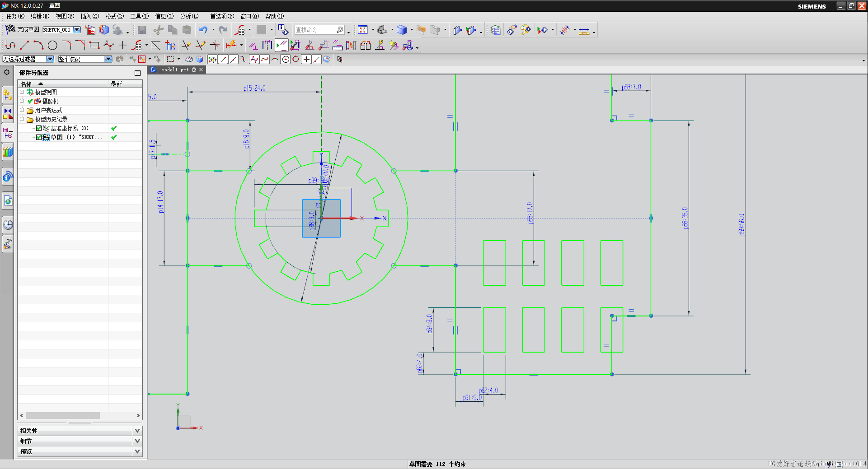Toggle the 基准坐标系 (0) checkbox
The image size is (868, 469).
[39, 128]
